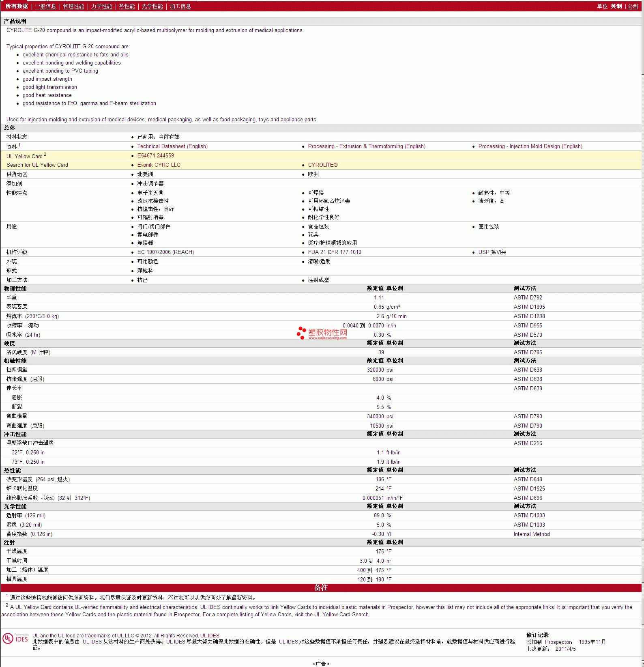Click the ASTM D256 test method
644x667 pixels.
tap(528, 443)
